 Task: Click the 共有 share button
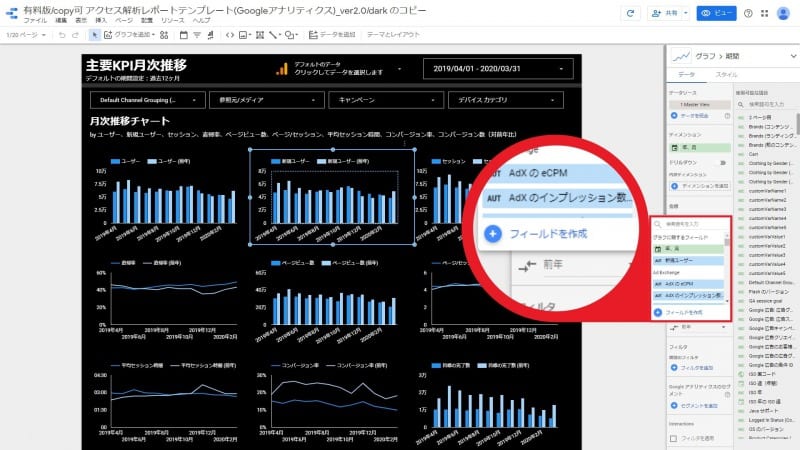click(x=665, y=13)
